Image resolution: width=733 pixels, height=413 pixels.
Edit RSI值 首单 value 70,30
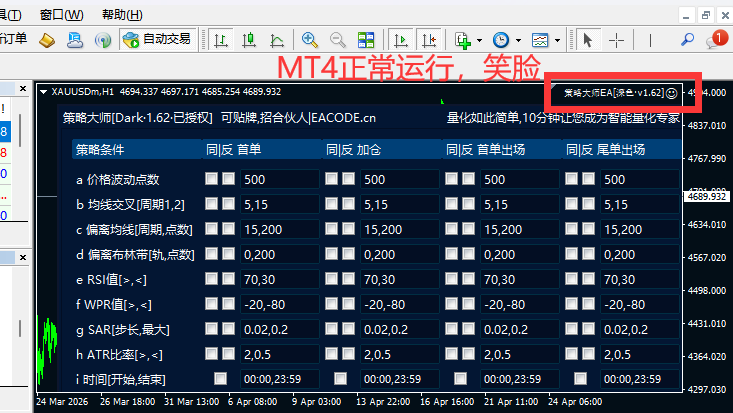280,279
